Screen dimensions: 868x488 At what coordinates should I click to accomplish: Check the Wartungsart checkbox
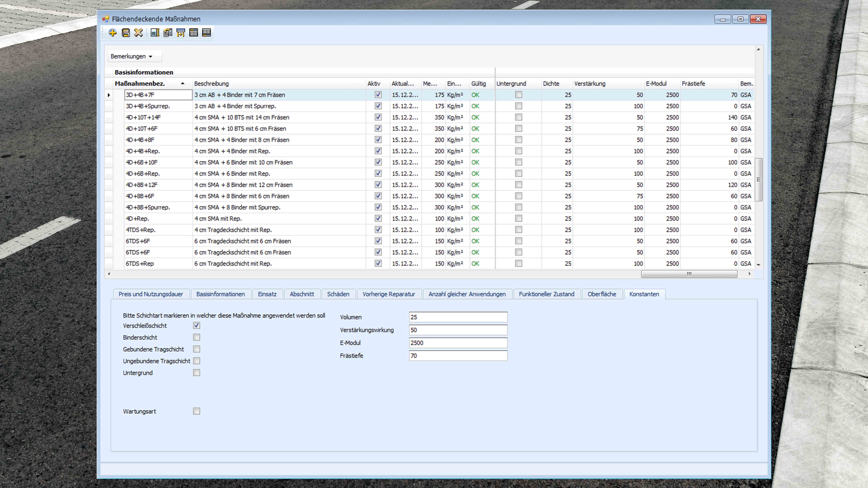197,411
